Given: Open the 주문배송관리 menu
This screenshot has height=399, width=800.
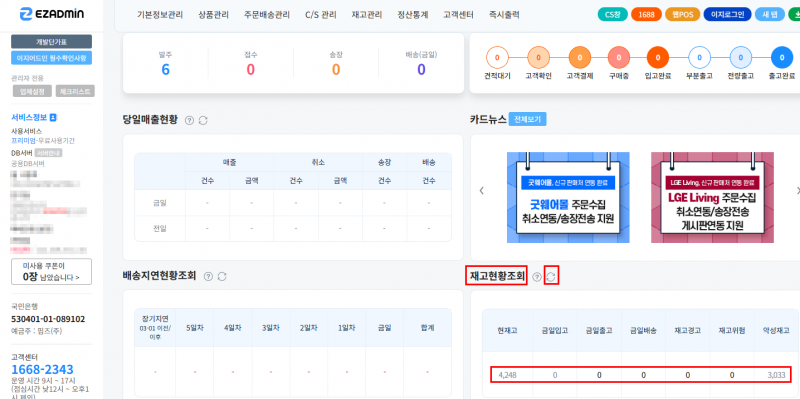Looking at the screenshot, I should 267,15.
